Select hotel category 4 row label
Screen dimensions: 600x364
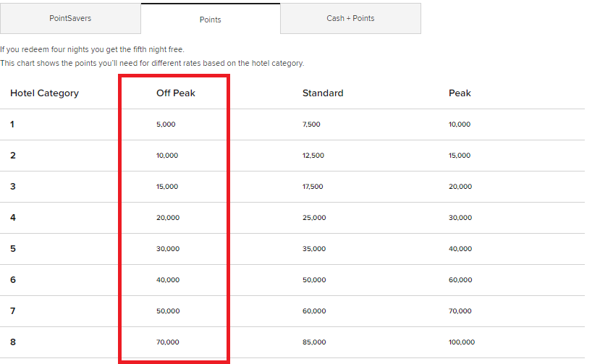(13, 218)
